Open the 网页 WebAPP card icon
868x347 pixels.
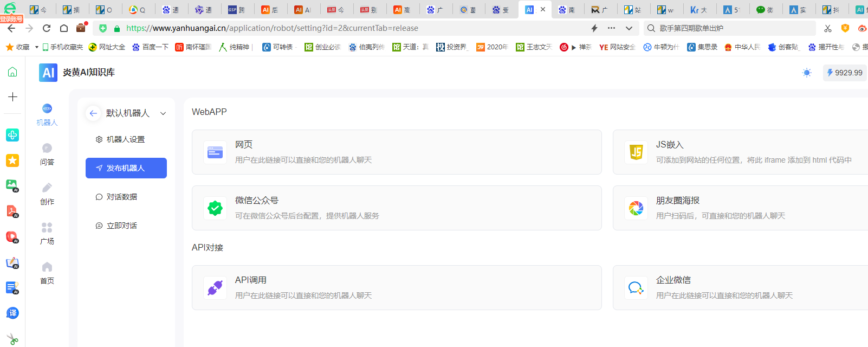point(215,152)
